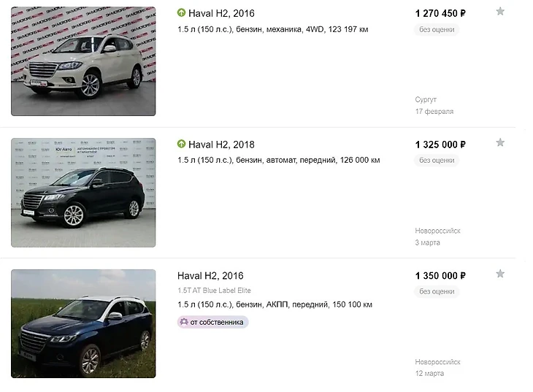Open Haval H2, 2016 Blue Label Elite title
533x392 pixels.
tap(210, 276)
